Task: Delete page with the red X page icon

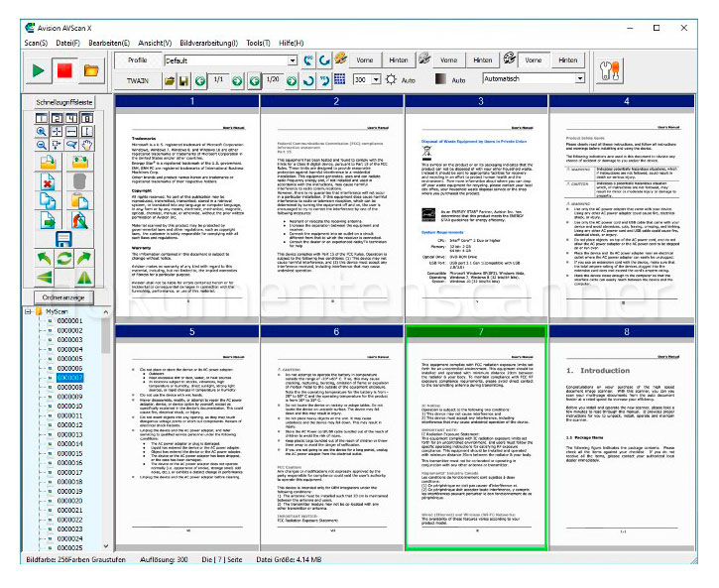Action: coord(48,181)
